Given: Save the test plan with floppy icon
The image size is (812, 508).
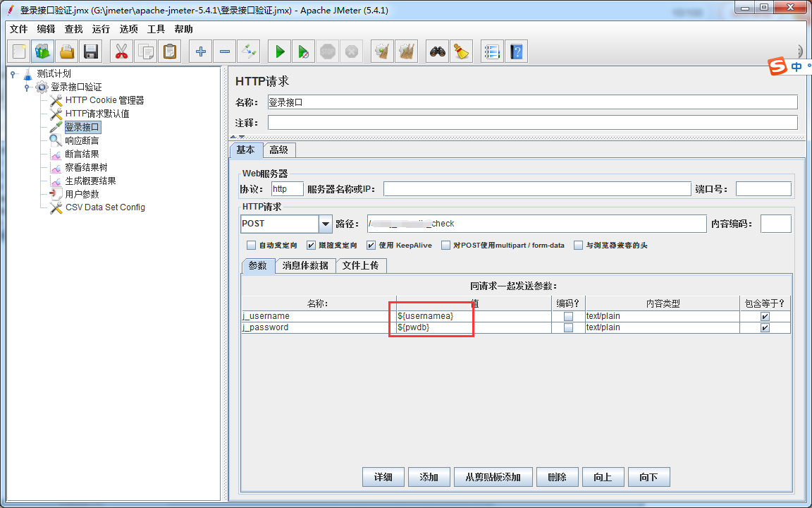Looking at the screenshot, I should point(91,52).
